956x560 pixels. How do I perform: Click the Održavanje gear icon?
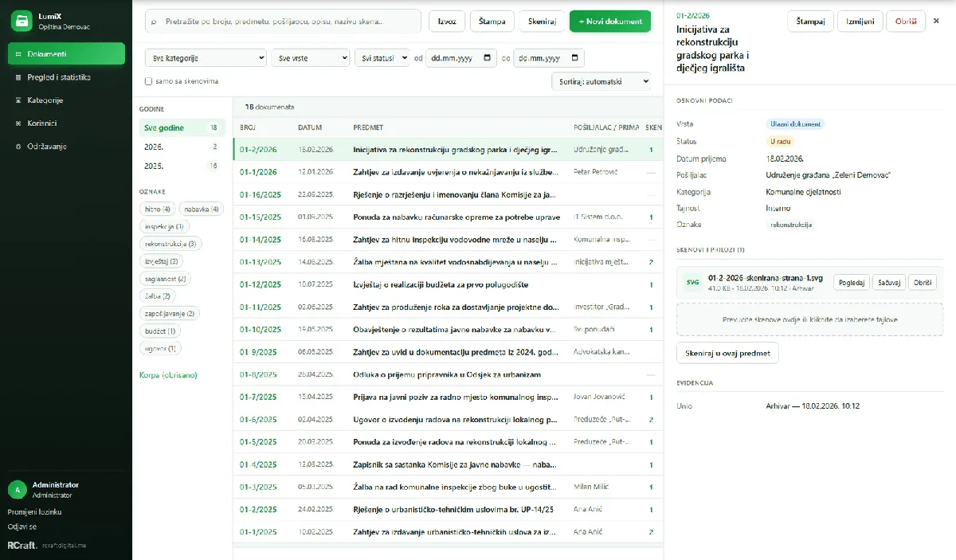19,147
